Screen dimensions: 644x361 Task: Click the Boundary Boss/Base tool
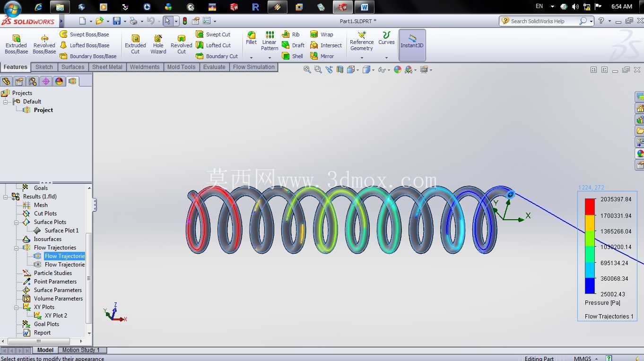[88, 56]
